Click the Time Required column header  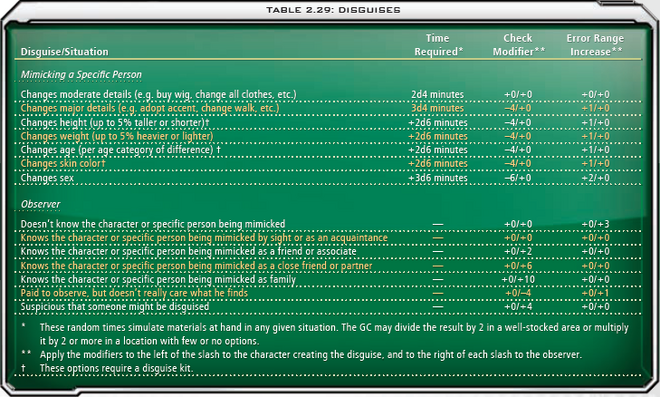[438, 45]
